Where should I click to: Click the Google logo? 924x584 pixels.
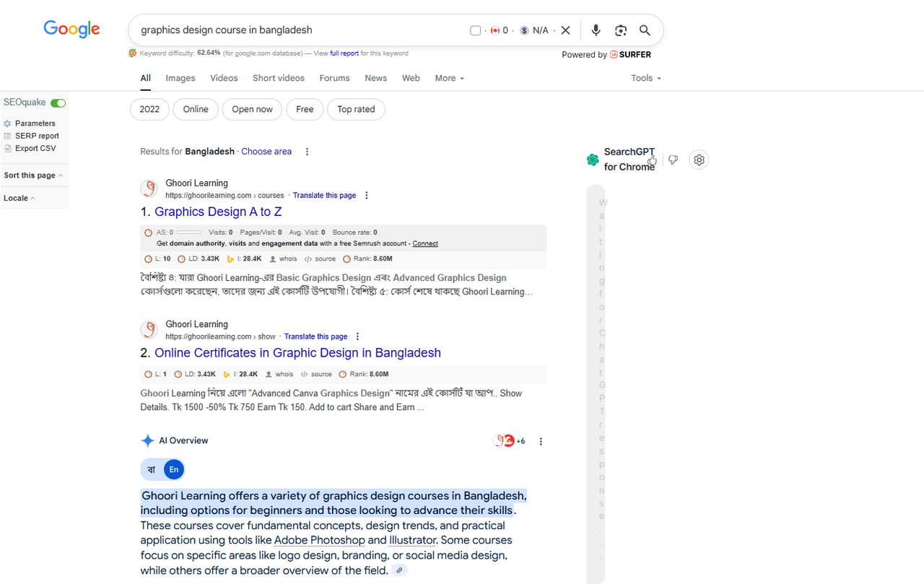(71, 29)
